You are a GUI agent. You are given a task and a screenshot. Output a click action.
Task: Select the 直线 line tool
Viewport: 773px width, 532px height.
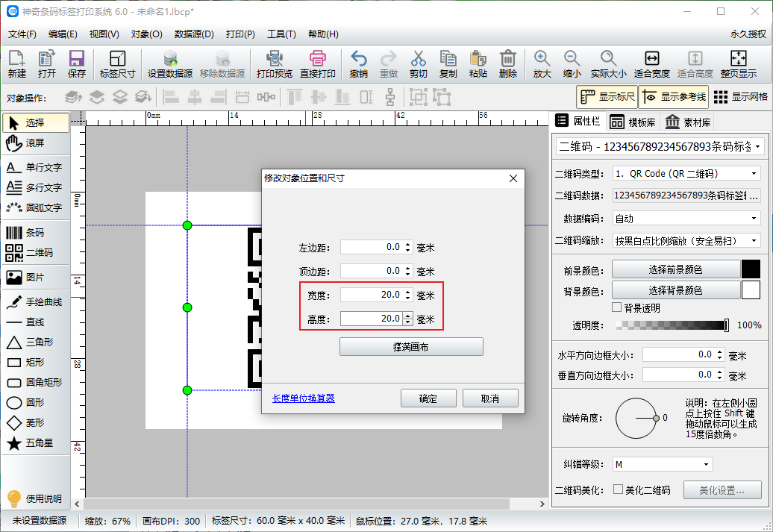click(36, 322)
